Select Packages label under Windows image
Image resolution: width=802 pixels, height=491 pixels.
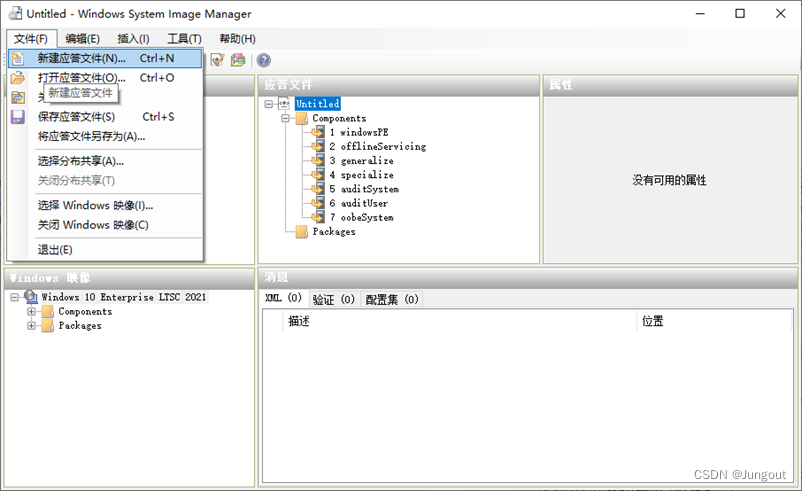pyautogui.click(x=80, y=326)
